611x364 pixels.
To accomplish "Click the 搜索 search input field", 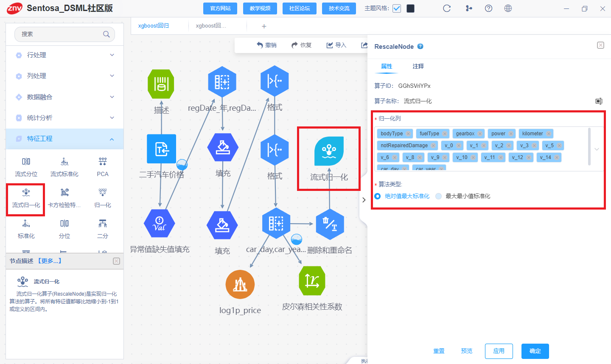I will point(64,34).
